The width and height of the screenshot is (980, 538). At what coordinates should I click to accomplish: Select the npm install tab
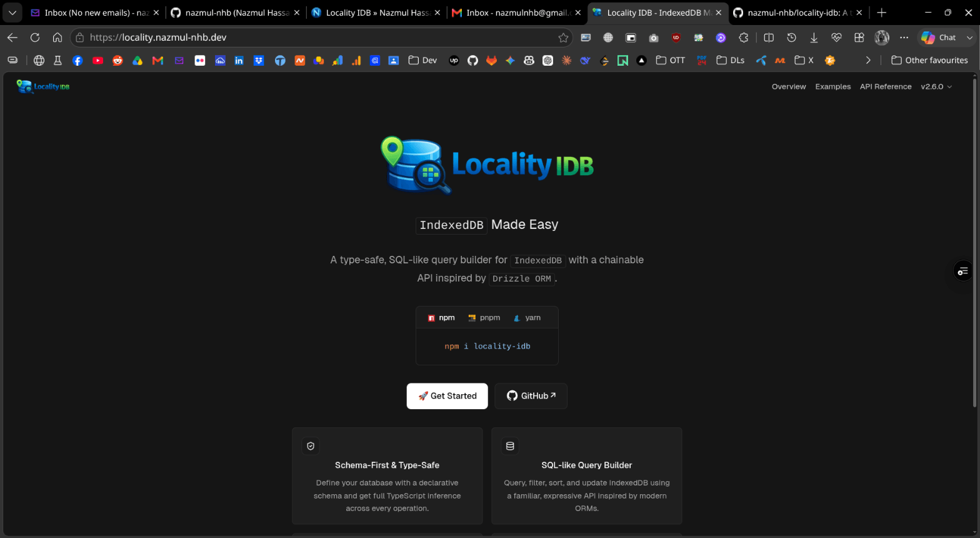(x=441, y=318)
